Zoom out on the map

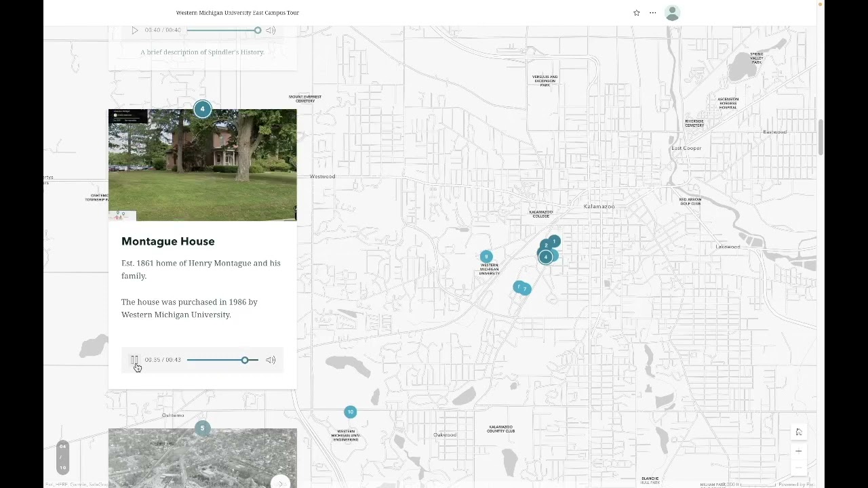pos(799,468)
